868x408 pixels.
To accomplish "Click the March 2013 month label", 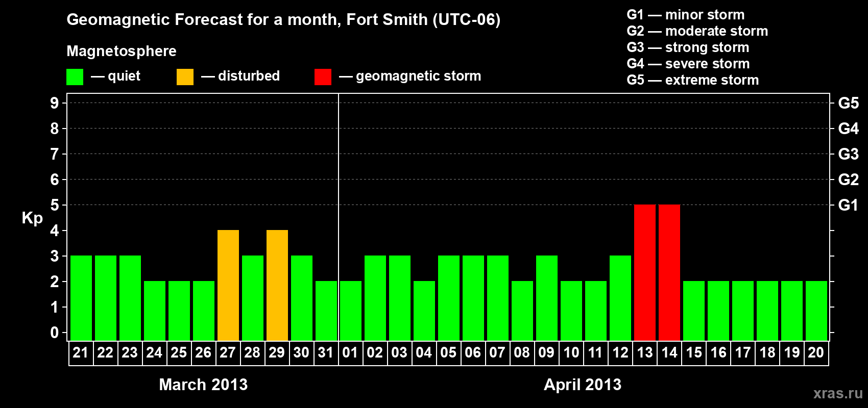I will tap(203, 385).
